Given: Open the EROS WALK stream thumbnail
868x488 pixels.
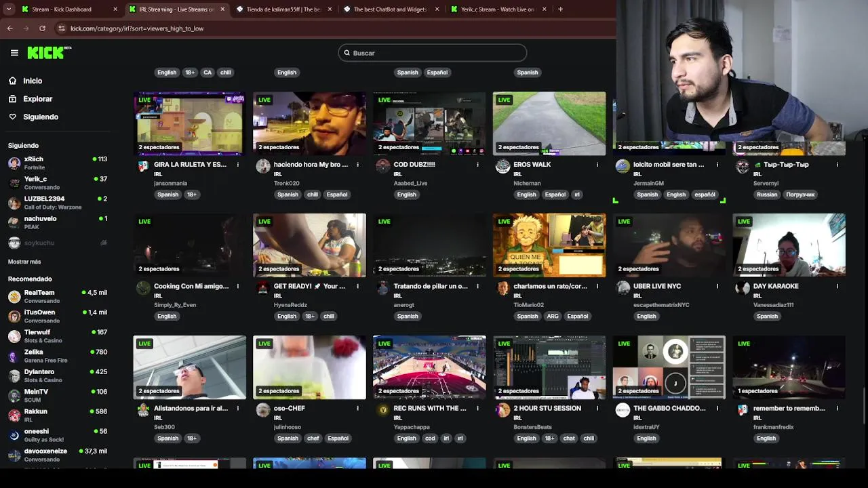Looking at the screenshot, I should 549,123.
